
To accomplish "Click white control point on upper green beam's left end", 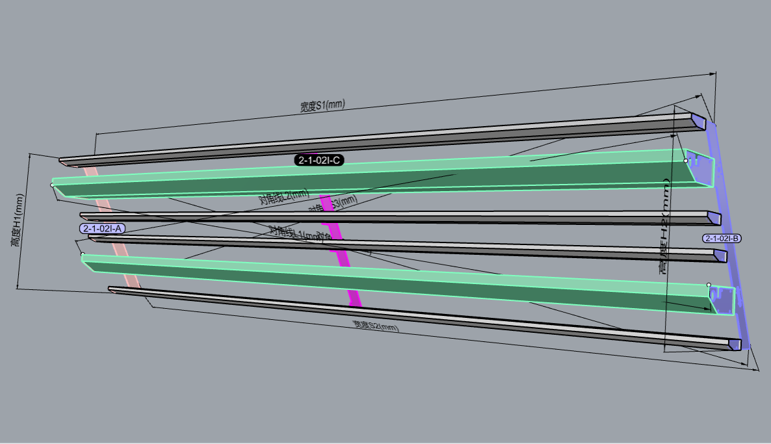I will 52,184.
